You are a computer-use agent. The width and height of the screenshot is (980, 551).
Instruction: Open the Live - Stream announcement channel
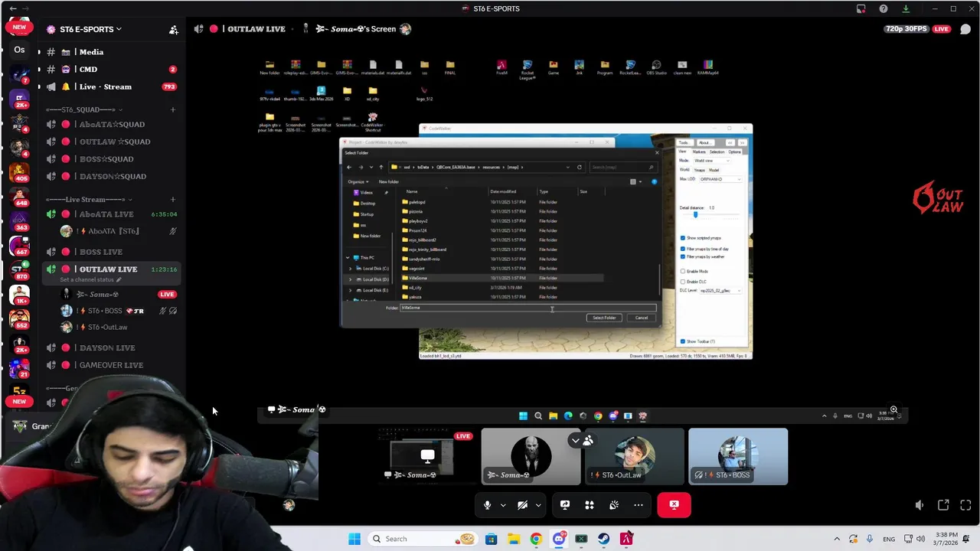[x=107, y=86]
